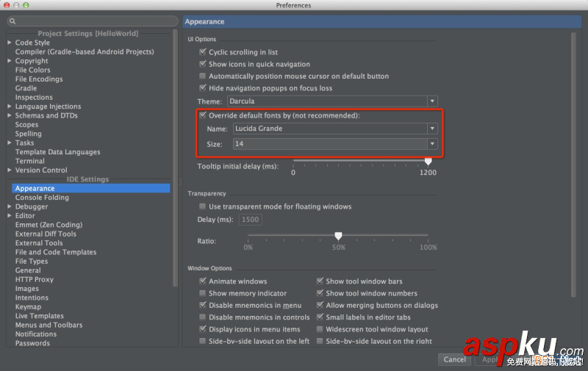Open the font Size dropdown
588x371 pixels.
(335, 144)
